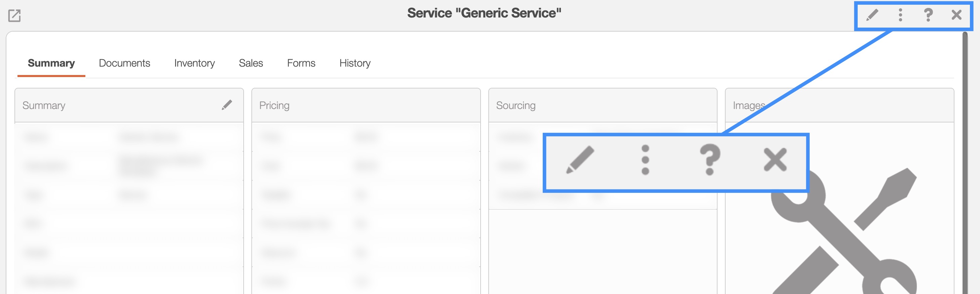View the History tab
The width and height of the screenshot is (980, 294).
click(x=355, y=63)
